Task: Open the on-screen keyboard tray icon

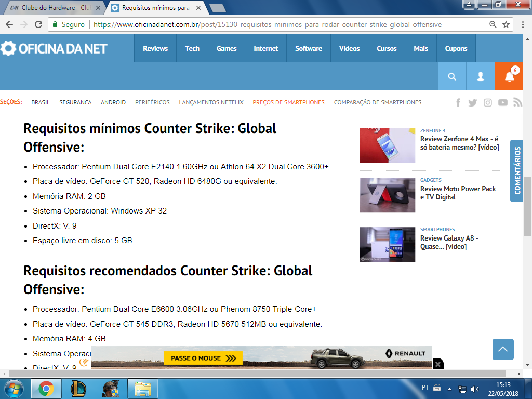Action: point(437,388)
